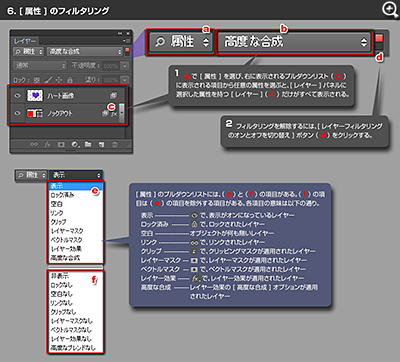The image size is (400, 362).
Task: Click the lock all padlock icon
Action: (70, 80)
